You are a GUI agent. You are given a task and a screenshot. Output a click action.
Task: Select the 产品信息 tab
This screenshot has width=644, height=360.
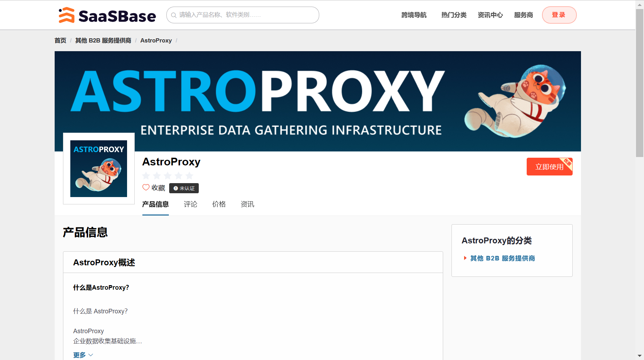[x=156, y=204]
